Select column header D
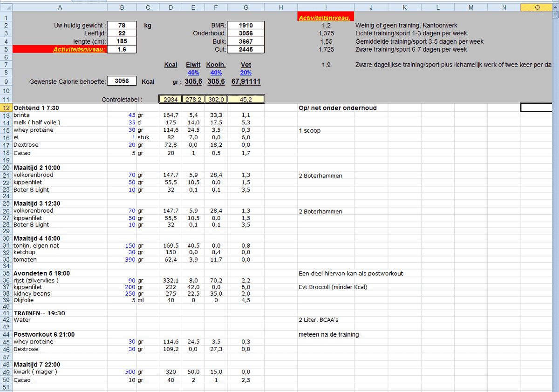The image size is (559, 392). tap(170, 7)
